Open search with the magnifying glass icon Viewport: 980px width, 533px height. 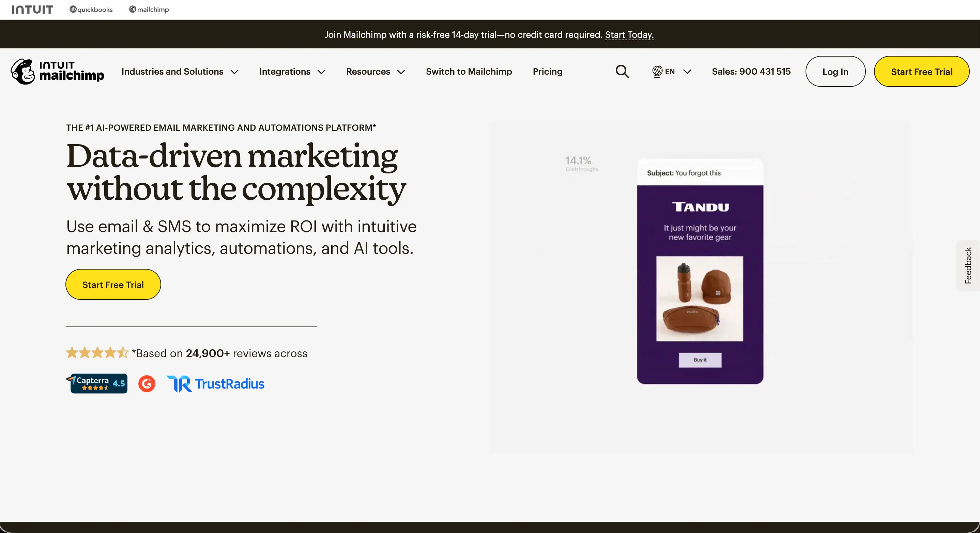tap(623, 72)
